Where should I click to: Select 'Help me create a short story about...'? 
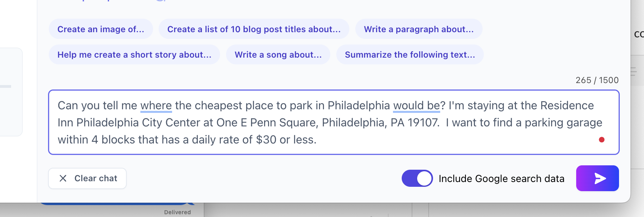pos(134,55)
